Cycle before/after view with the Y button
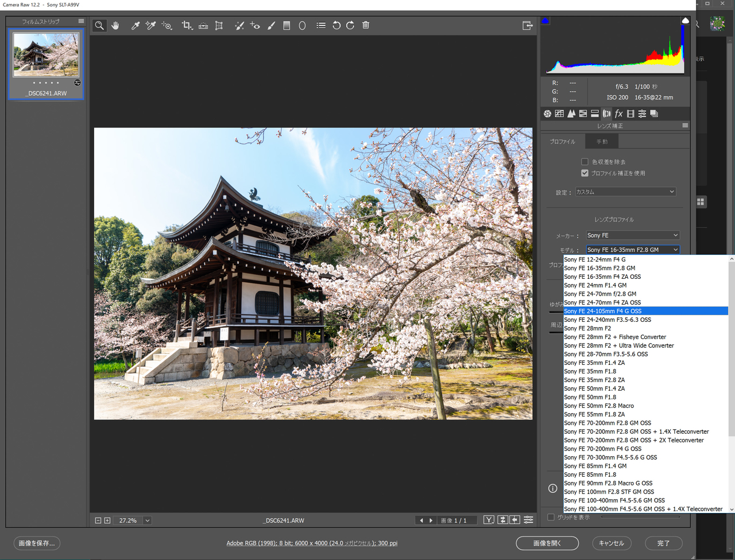 488,520
